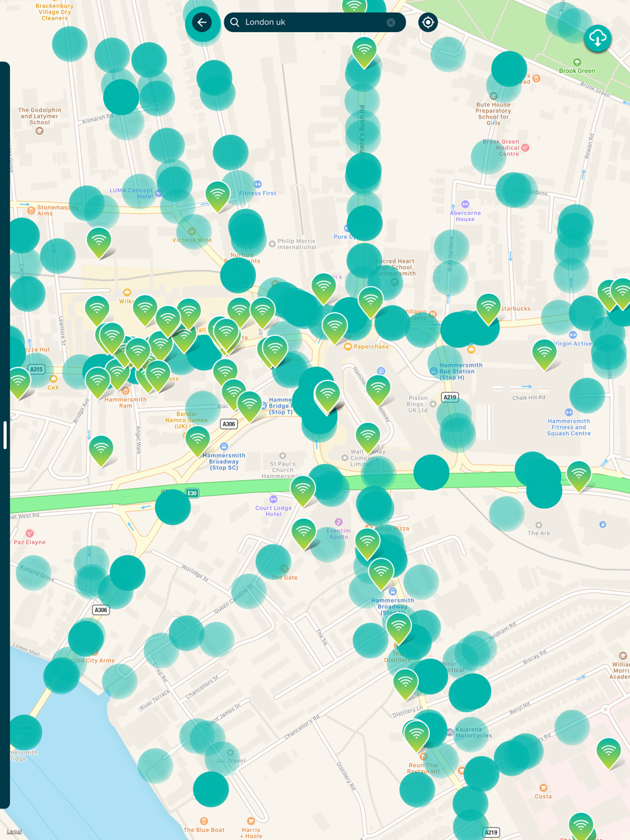Tap the Eventim Apollo music venue marker
Viewport: 630px width, 840px height.
pyautogui.click(x=338, y=522)
